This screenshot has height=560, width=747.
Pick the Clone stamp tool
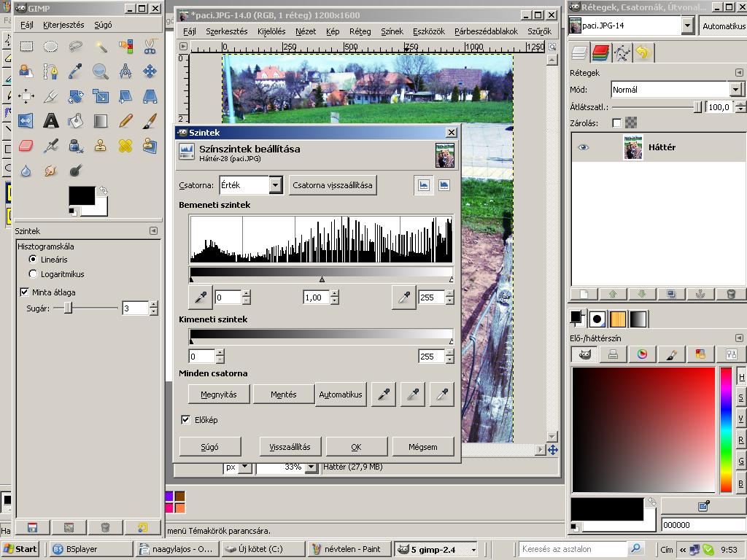pyautogui.click(x=100, y=144)
